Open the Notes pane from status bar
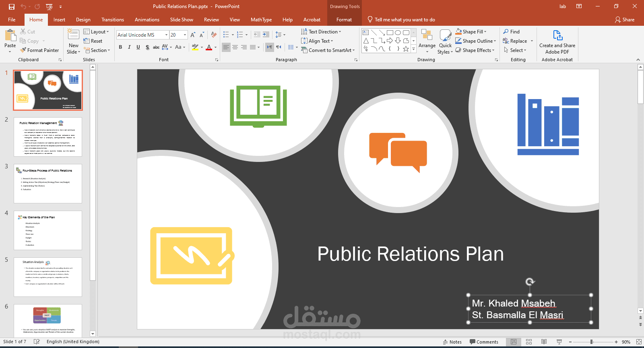 click(x=452, y=342)
